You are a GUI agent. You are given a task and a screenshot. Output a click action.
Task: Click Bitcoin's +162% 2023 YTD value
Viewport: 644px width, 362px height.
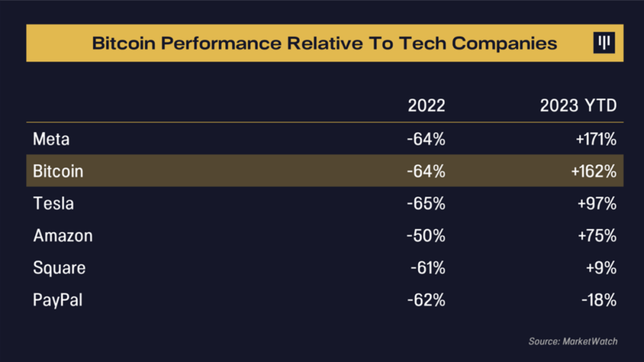593,171
